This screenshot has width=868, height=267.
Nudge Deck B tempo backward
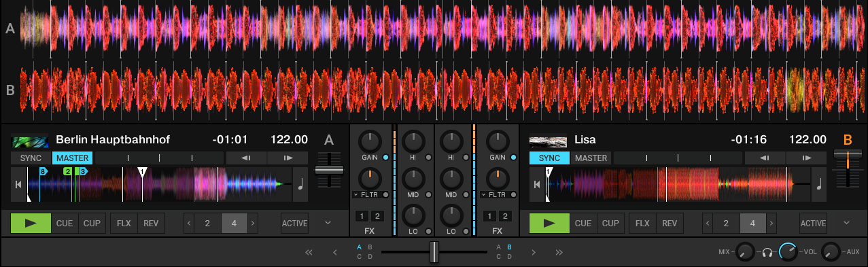coord(765,158)
